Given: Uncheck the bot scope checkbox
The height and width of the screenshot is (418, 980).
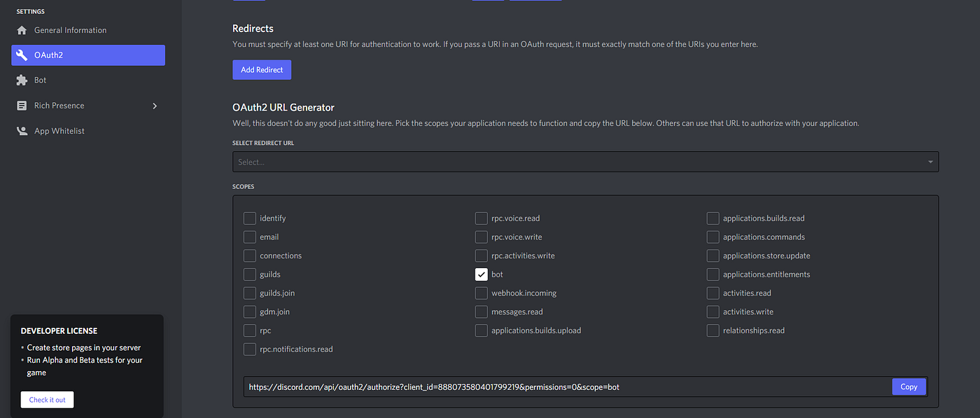Looking at the screenshot, I should click(482, 274).
